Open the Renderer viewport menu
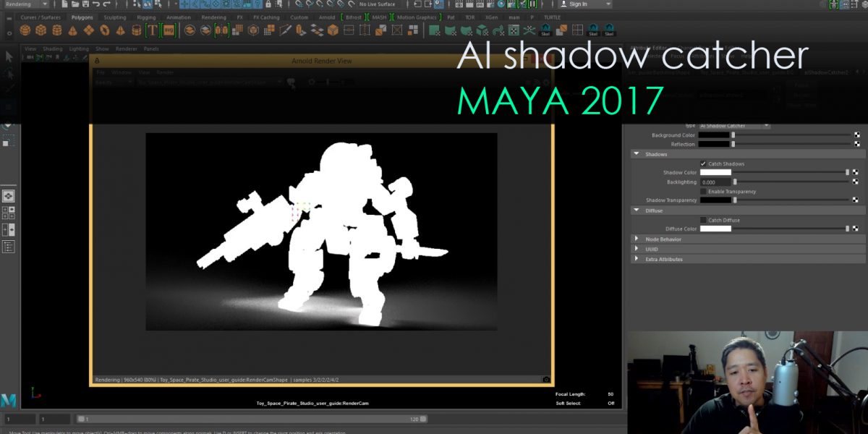The height and width of the screenshot is (434, 868). click(x=127, y=49)
